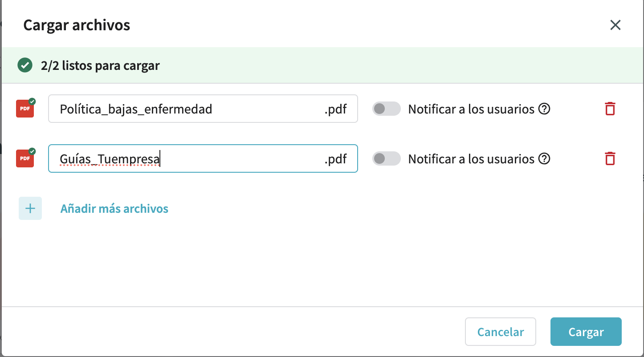
Task: Remove the Guías_Tuempresa file using trash icon
Action: (x=610, y=158)
